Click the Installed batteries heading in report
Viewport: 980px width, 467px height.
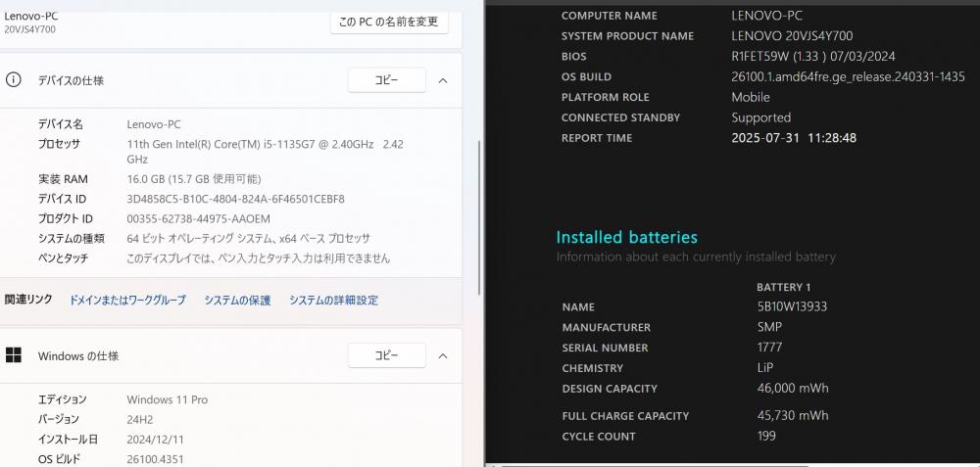[x=627, y=237]
